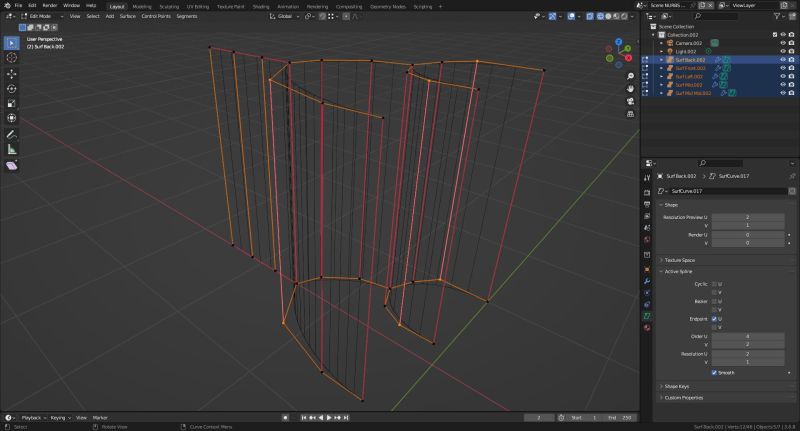This screenshot has height=431, width=800.
Task: Open the Edit Mode dropdown
Action: coord(42,16)
